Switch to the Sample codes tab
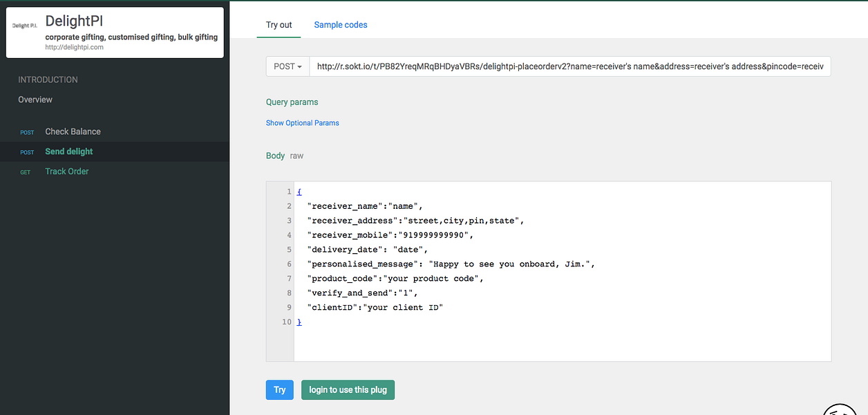This screenshot has height=415, width=868. click(341, 25)
